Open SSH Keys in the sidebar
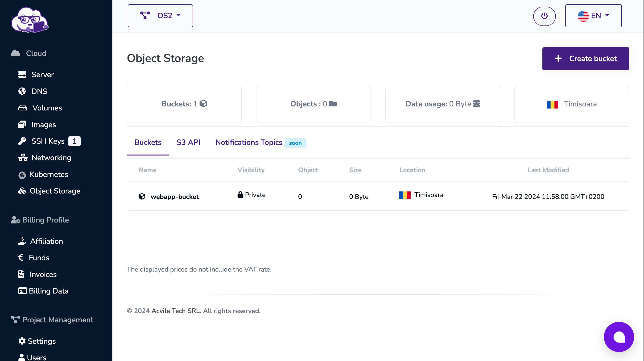The width and height of the screenshot is (644, 361). tap(48, 141)
